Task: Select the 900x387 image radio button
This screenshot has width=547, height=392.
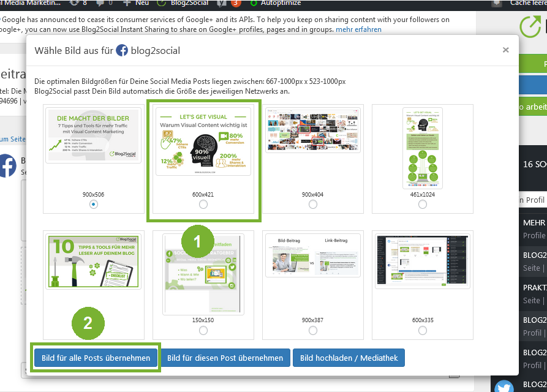Action: click(313, 330)
